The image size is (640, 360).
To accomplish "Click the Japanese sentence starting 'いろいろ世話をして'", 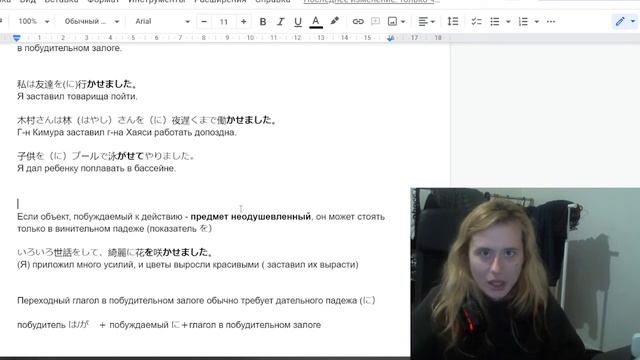I will pos(116,253).
